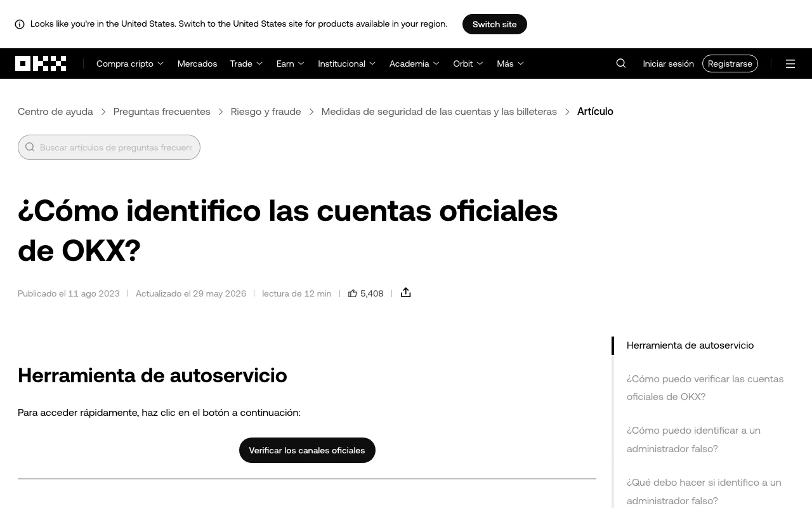Expand the Compra cripto dropdown
This screenshot has height=508, width=812.
pos(130,63)
